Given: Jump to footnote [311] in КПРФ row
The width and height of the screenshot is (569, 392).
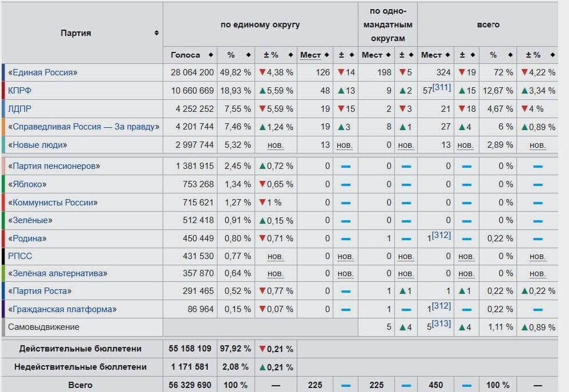Looking at the screenshot, I should click(441, 87).
